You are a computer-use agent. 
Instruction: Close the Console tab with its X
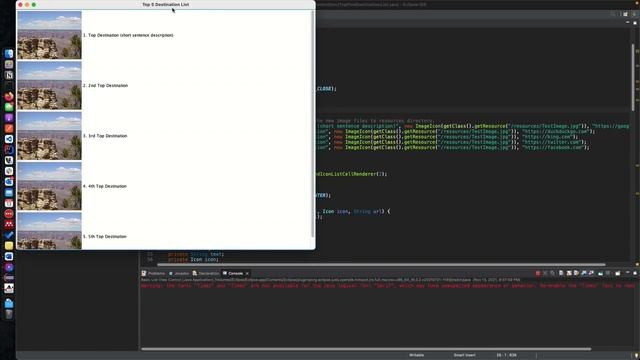(247, 273)
